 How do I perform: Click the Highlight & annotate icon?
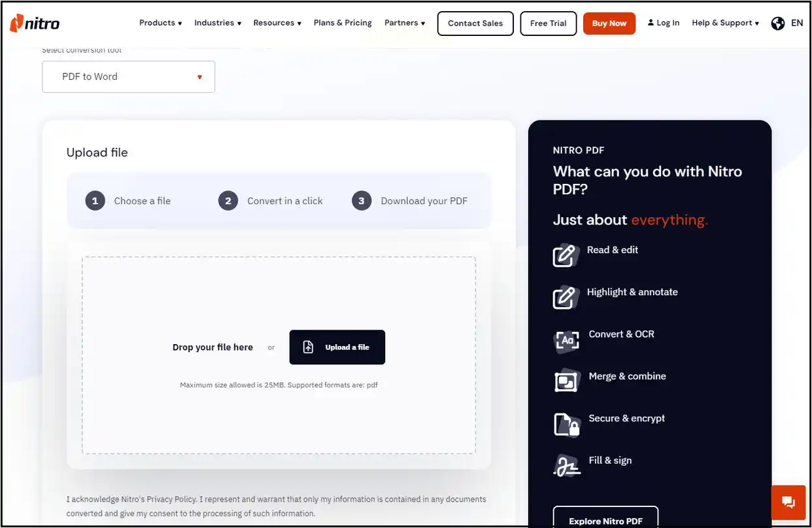(566, 297)
